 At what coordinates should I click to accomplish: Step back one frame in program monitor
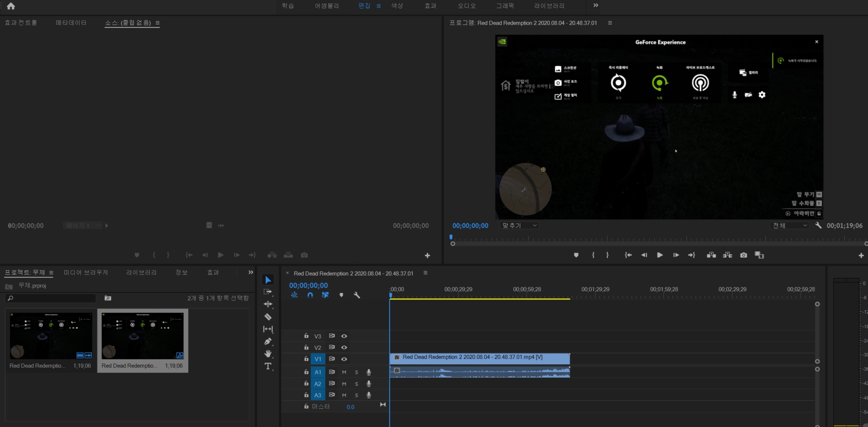644,255
